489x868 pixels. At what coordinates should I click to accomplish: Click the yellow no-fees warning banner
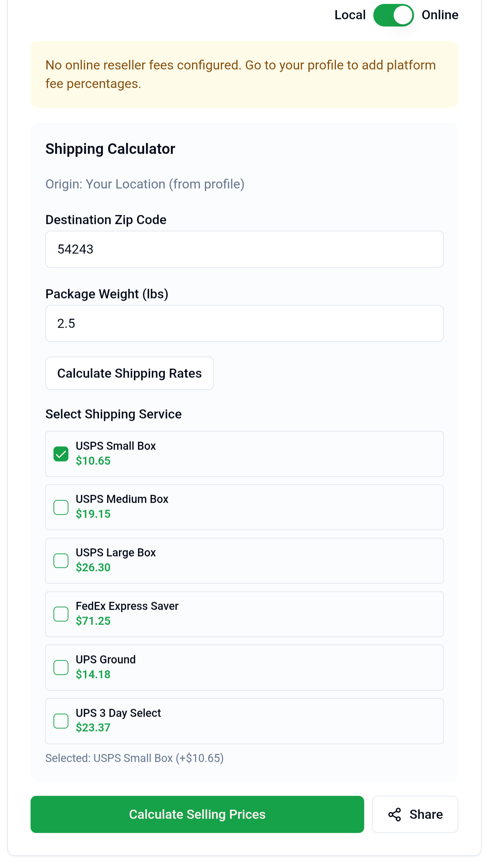tap(244, 74)
